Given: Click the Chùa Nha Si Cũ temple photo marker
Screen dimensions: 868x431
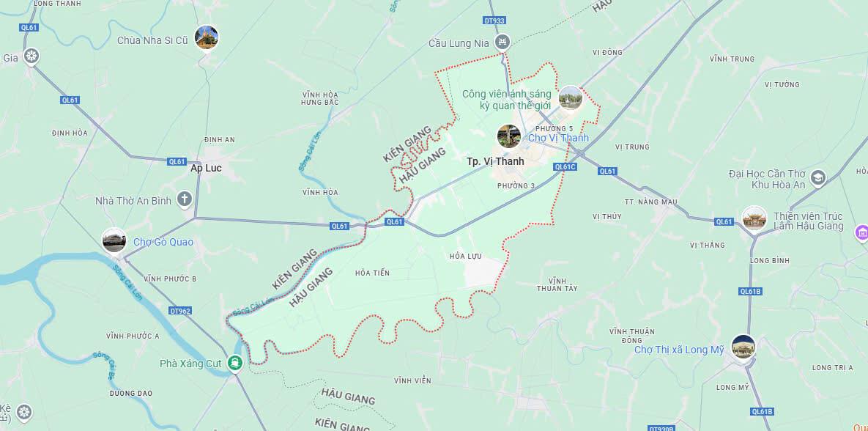Looking at the screenshot, I should [207, 37].
